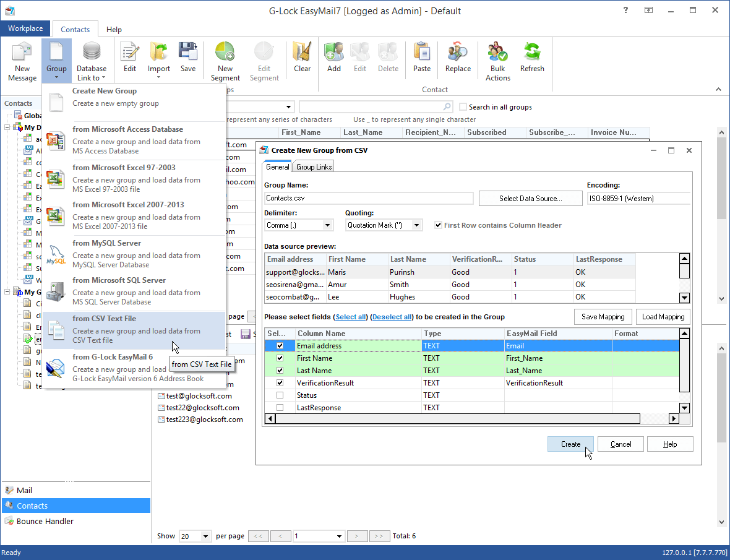This screenshot has width=730, height=560.
Task: Check the Status field checkbox
Action: pos(280,395)
